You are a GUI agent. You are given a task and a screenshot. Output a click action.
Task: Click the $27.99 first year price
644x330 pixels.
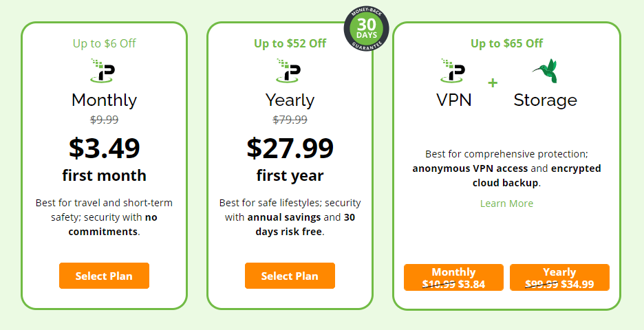pos(290,148)
